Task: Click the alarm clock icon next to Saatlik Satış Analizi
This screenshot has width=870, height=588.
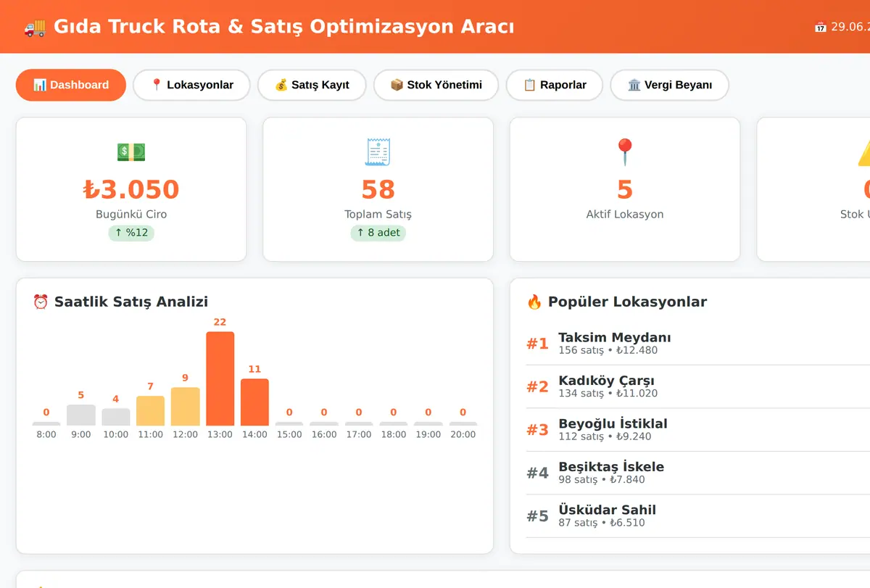Action: click(x=41, y=302)
